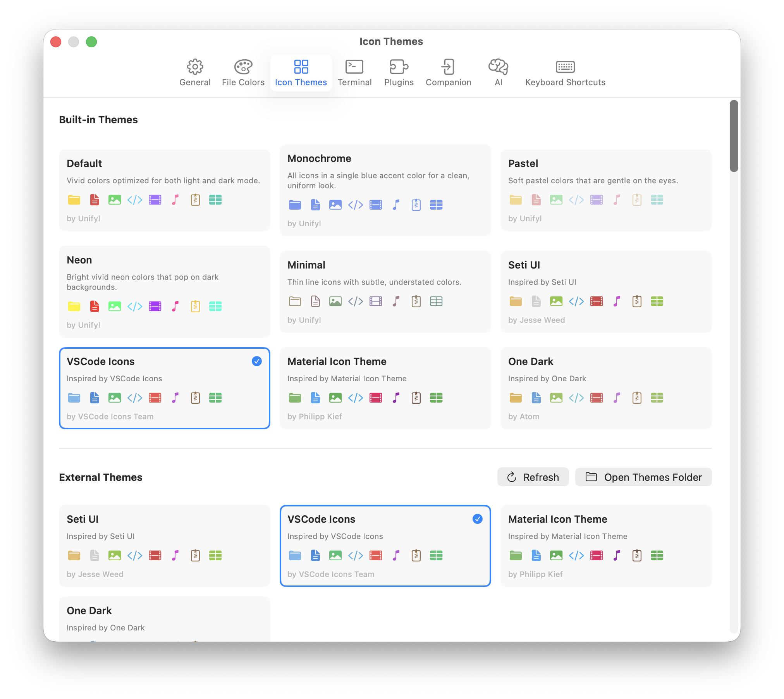The height and width of the screenshot is (699, 784).
Task: Open the Plugins tab
Action: click(399, 73)
